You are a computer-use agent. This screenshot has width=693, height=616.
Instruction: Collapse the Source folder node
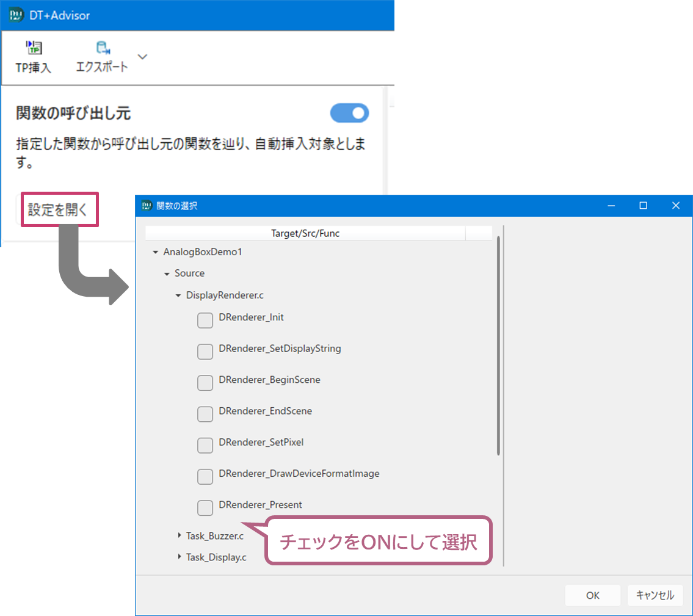click(x=167, y=274)
